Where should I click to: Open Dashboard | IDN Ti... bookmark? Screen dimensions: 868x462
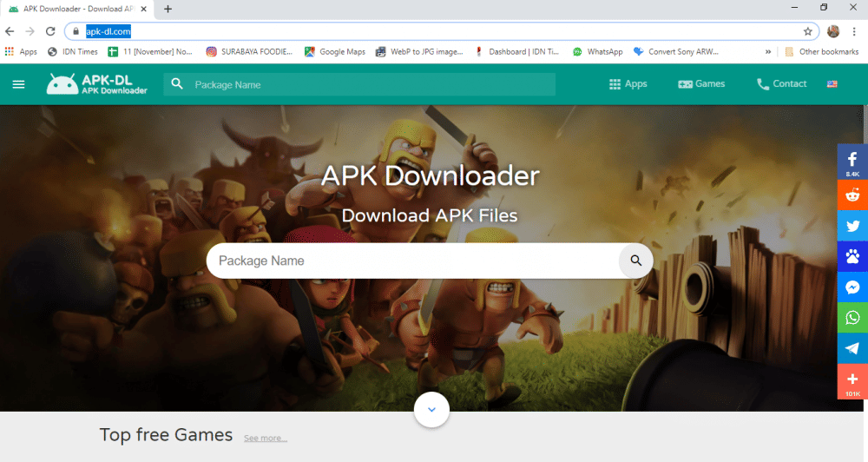(x=517, y=51)
